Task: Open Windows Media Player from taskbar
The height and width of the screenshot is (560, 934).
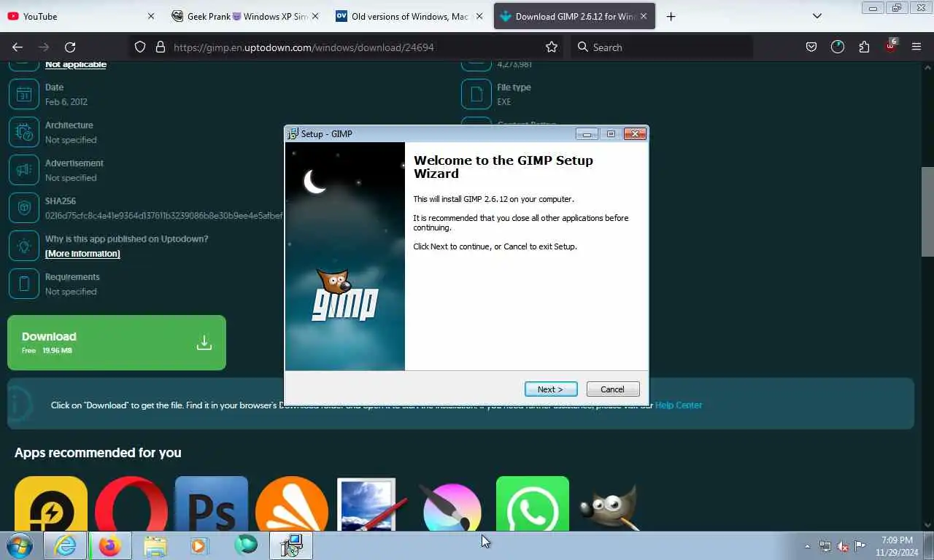Action: 200,545
